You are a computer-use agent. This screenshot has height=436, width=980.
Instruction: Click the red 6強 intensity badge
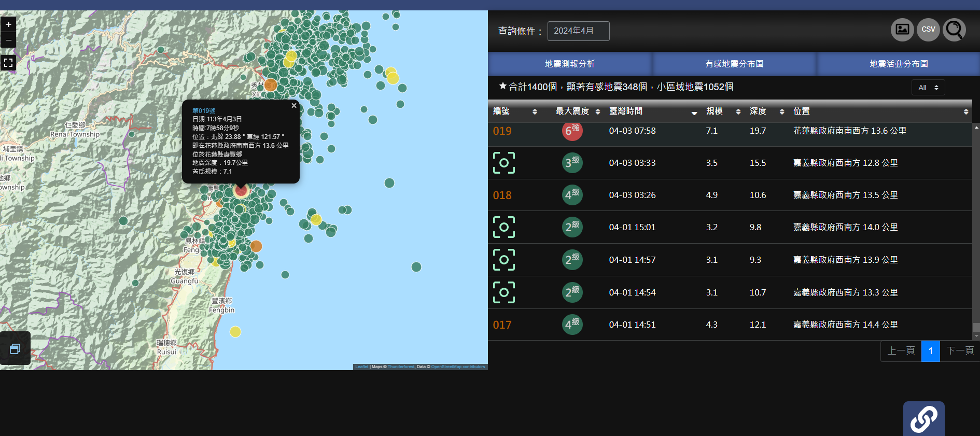pyautogui.click(x=572, y=131)
